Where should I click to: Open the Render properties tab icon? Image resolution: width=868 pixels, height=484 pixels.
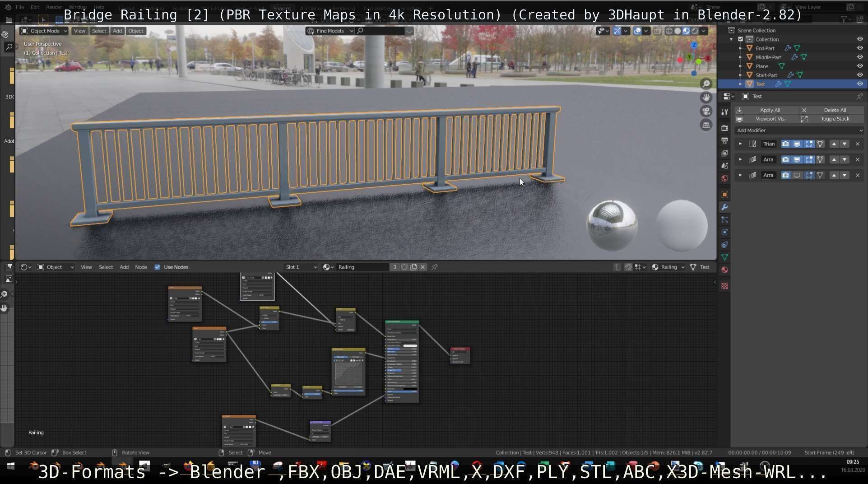(724, 128)
